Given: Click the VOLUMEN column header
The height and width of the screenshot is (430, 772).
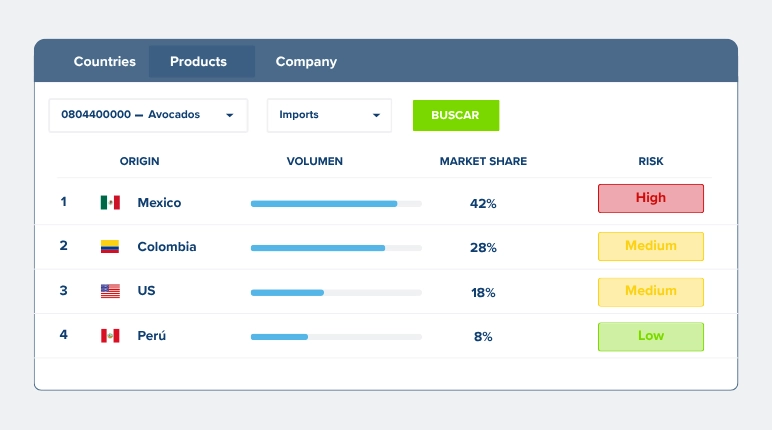Looking at the screenshot, I should [315, 162].
